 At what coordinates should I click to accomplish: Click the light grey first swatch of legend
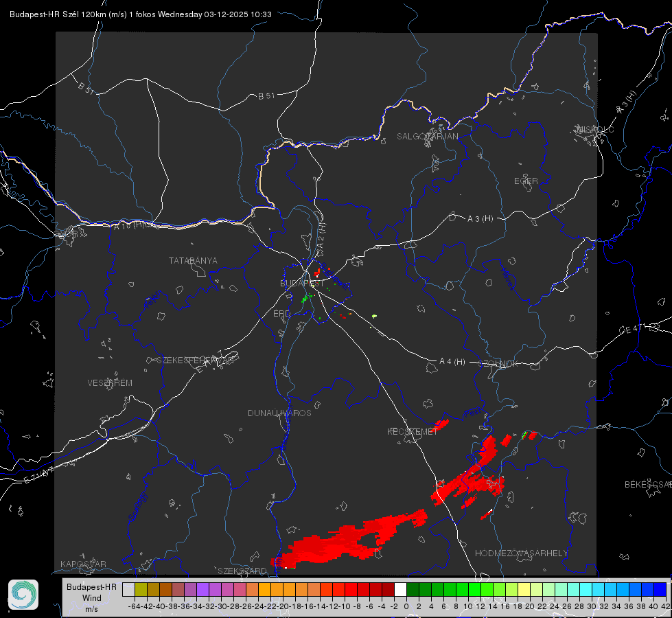[x=128, y=589]
